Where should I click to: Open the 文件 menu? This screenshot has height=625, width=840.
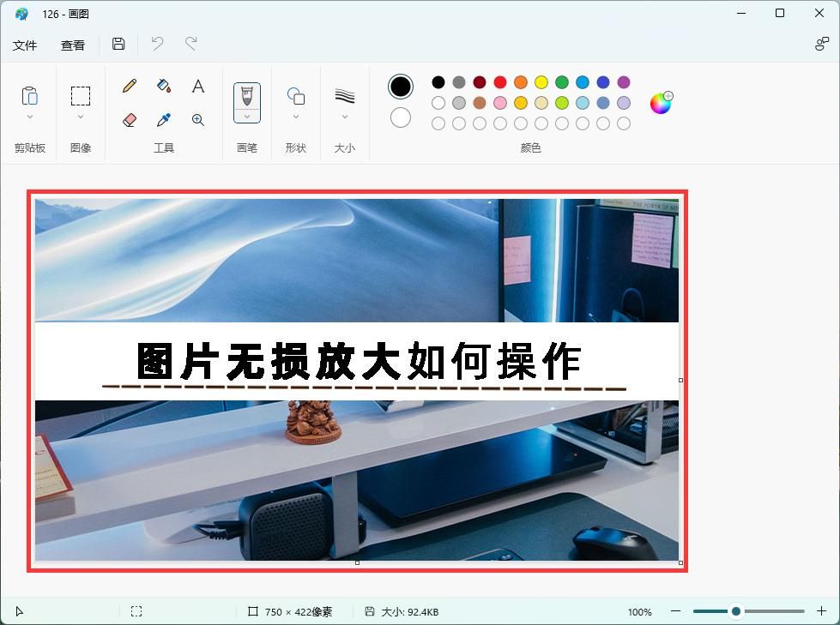click(x=25, y=45)
